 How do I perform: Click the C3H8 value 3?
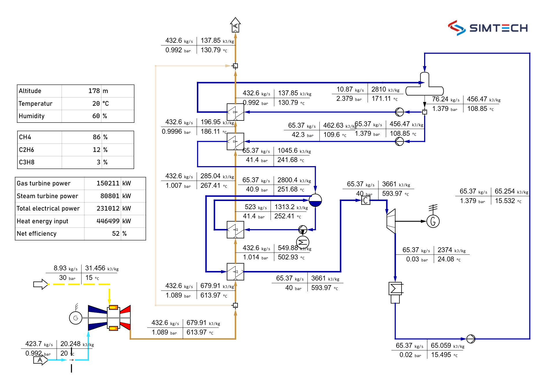[x=99, y=162]
